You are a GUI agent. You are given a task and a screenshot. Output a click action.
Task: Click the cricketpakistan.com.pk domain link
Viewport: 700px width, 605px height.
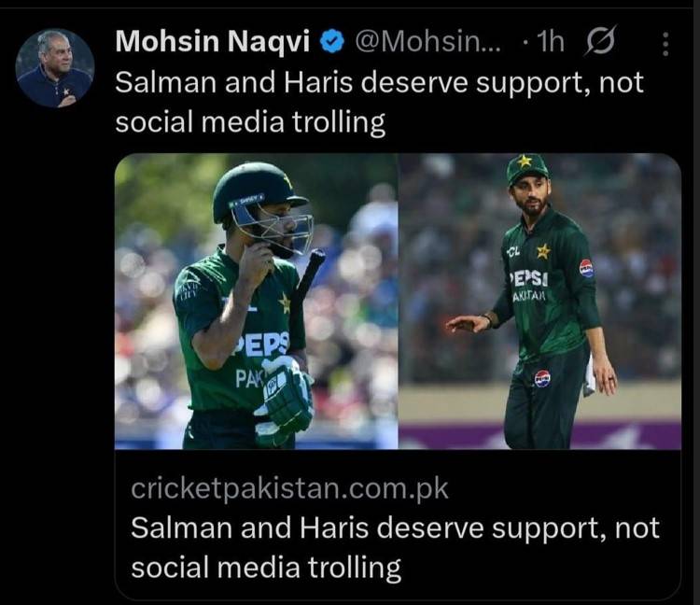click(x=289, y=488)
